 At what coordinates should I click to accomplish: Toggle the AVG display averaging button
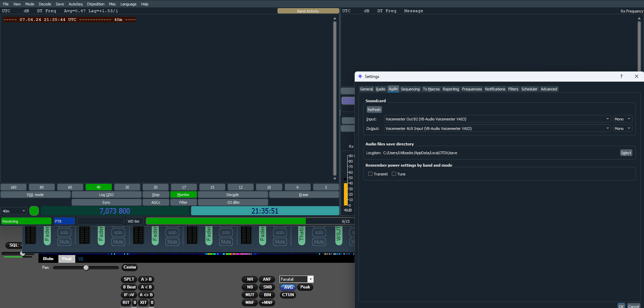[288, 287]
